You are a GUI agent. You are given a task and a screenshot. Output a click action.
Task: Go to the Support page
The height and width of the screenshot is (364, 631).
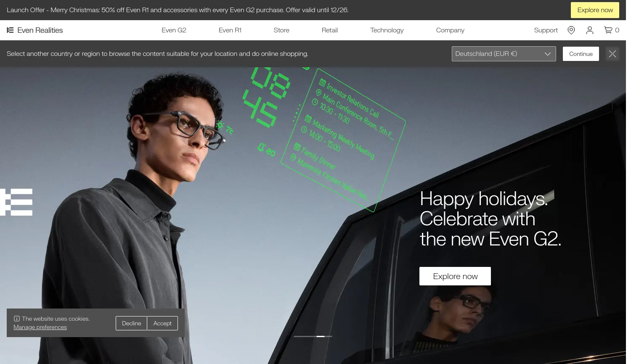546,30
